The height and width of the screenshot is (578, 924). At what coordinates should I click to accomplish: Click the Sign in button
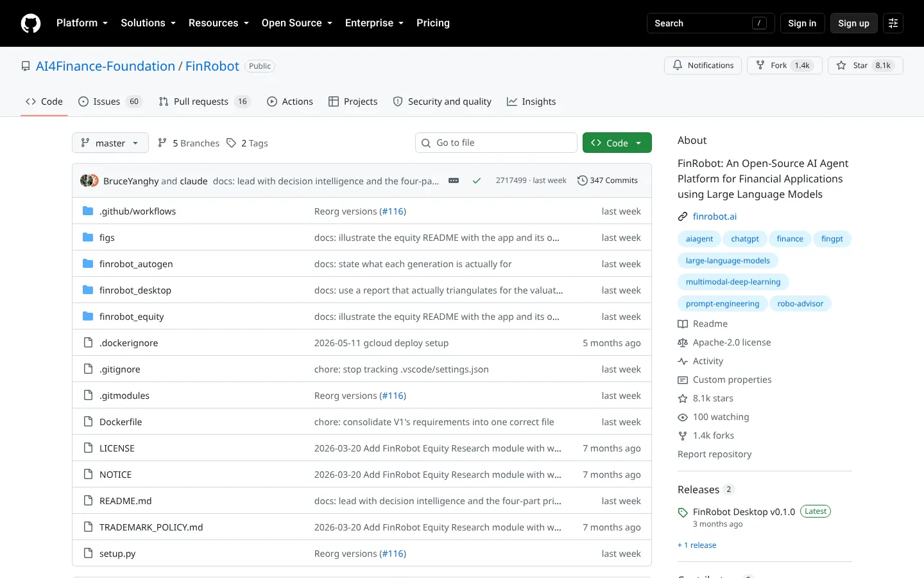click(x=802, y=23)
